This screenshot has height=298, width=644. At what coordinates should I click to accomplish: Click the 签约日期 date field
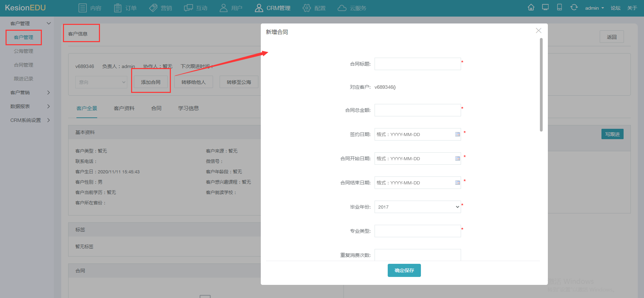click(x=418, y=134)
